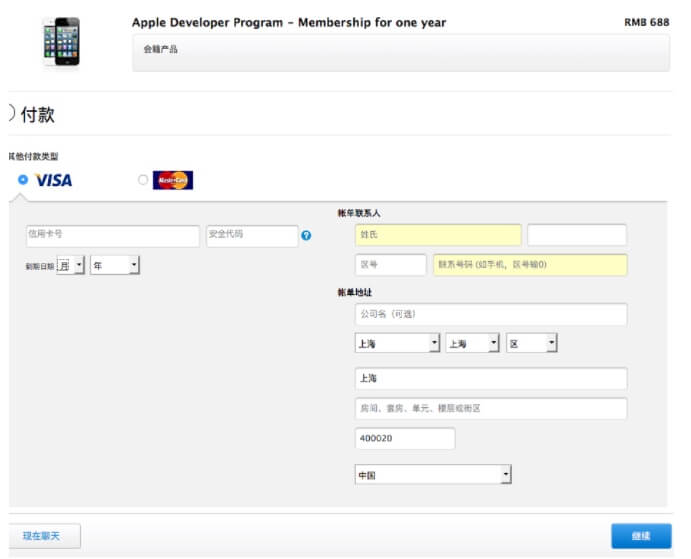691x559 pixels.
Task: Open the expiry month dropdown
Action: pos(71,265)
